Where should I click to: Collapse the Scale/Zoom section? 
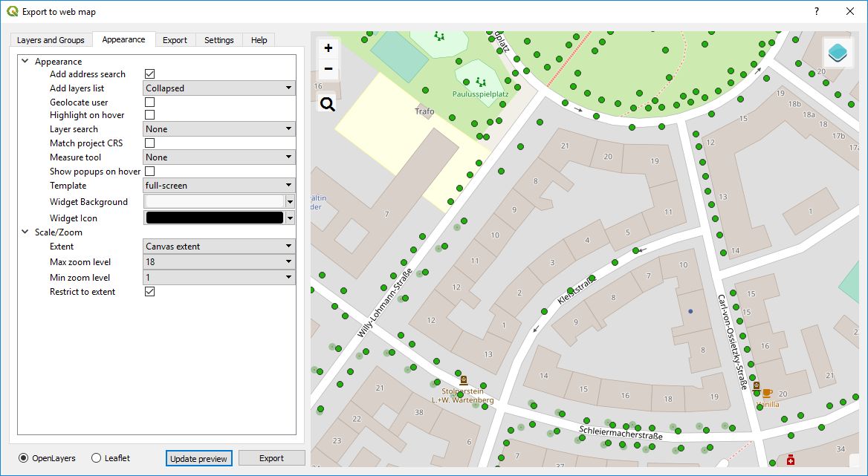25,232
